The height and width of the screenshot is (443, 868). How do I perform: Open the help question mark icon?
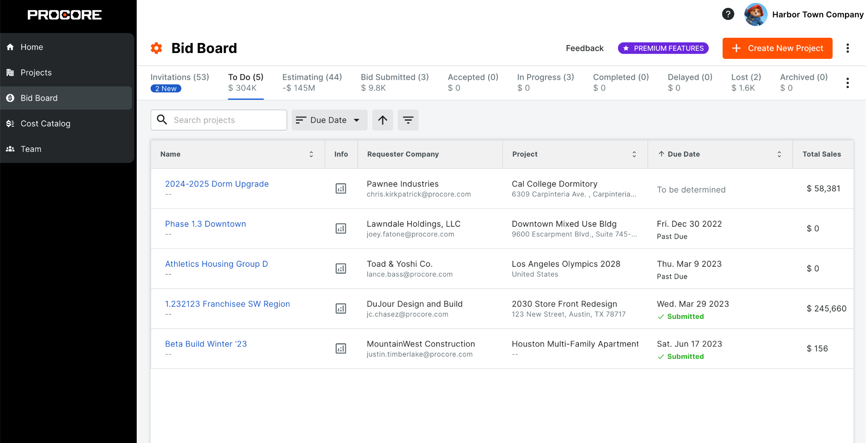click(x=728, y=14)
